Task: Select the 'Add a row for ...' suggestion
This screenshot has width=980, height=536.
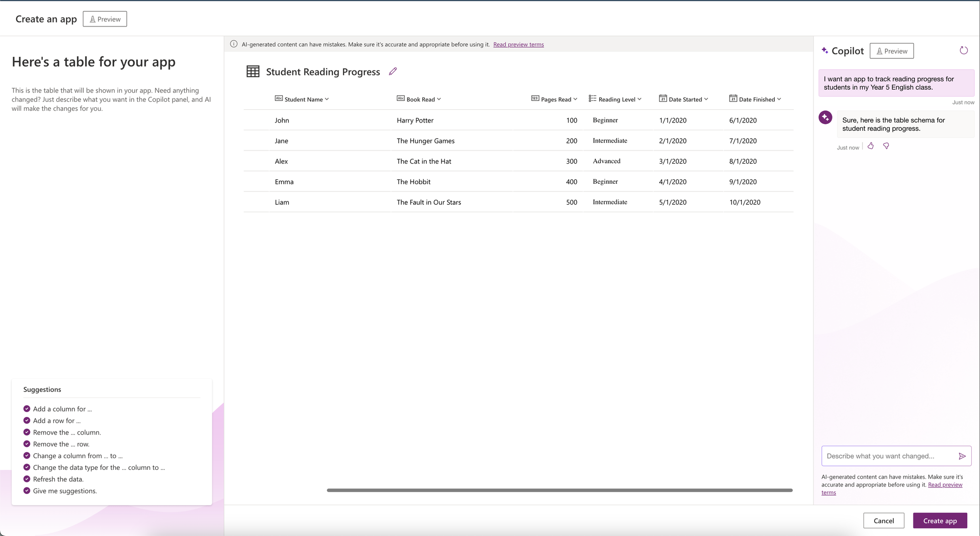Action: 57,421
